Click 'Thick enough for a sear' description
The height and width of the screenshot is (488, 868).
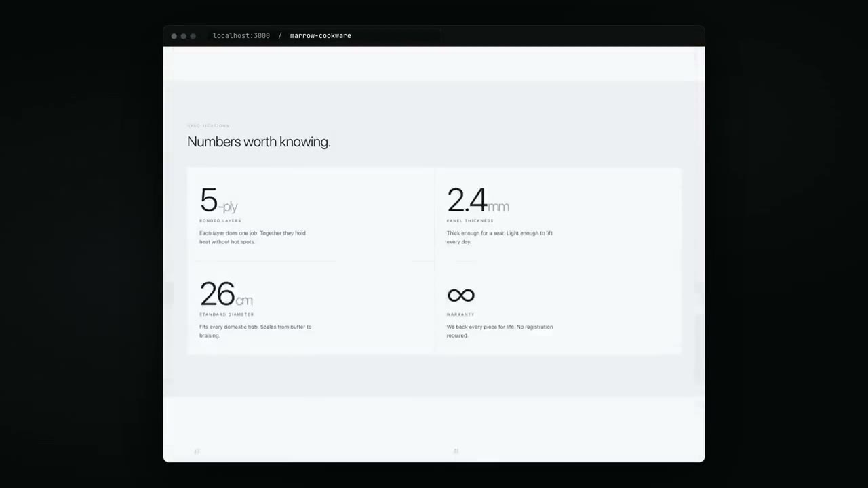[x=500, y=237]
